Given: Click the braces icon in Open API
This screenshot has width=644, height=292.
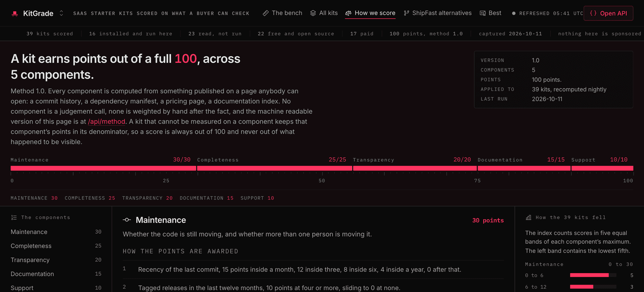Looking at the screenshot, I should pyautogui.click(x=593, y=13).
